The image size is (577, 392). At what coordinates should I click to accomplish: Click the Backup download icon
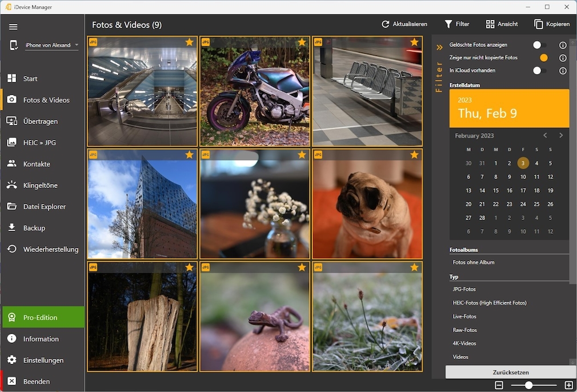pos(12,227)
